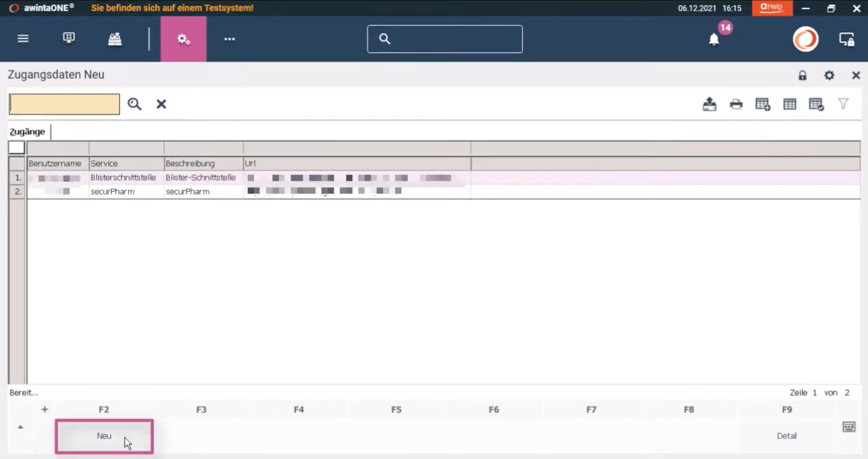Open the three-dots more menu
This screenshot has height=459, width=868.
229,39
